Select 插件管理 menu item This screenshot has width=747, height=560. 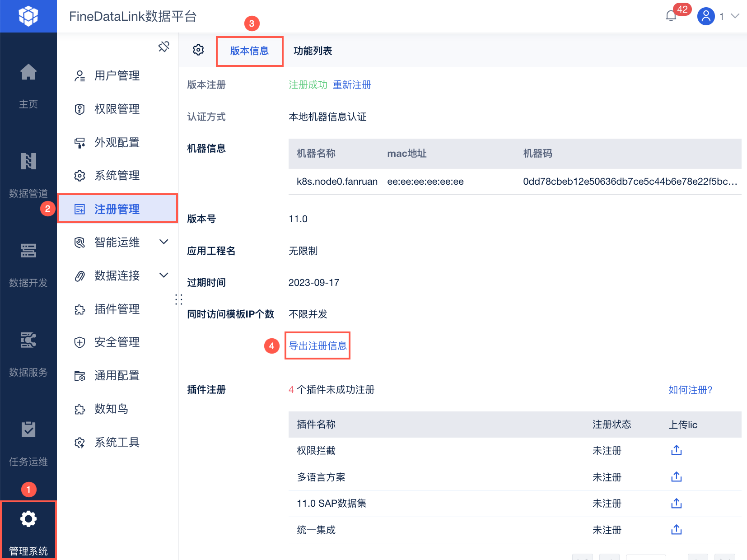point(117,309)
